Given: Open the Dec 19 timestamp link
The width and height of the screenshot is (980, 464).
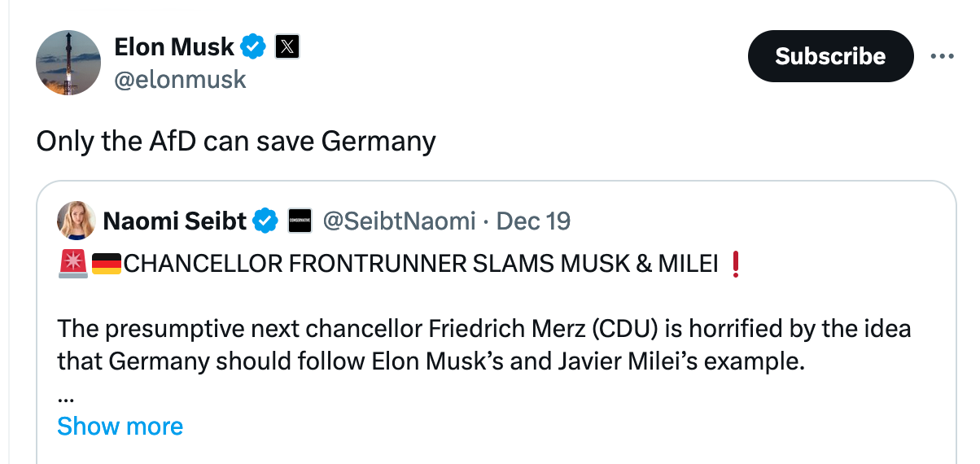Looking at the screenshot, I should click(x=533, y=221).
